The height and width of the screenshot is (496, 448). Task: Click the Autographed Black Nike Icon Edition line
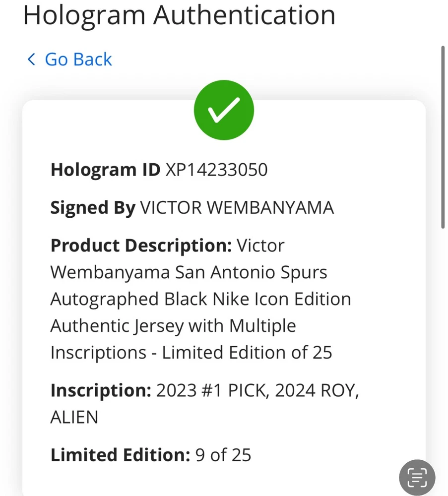coord(200,299)
